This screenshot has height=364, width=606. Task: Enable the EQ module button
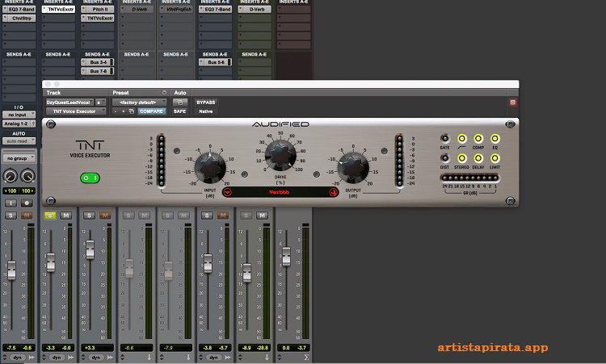pyautogui.click(x=494, y=139)
